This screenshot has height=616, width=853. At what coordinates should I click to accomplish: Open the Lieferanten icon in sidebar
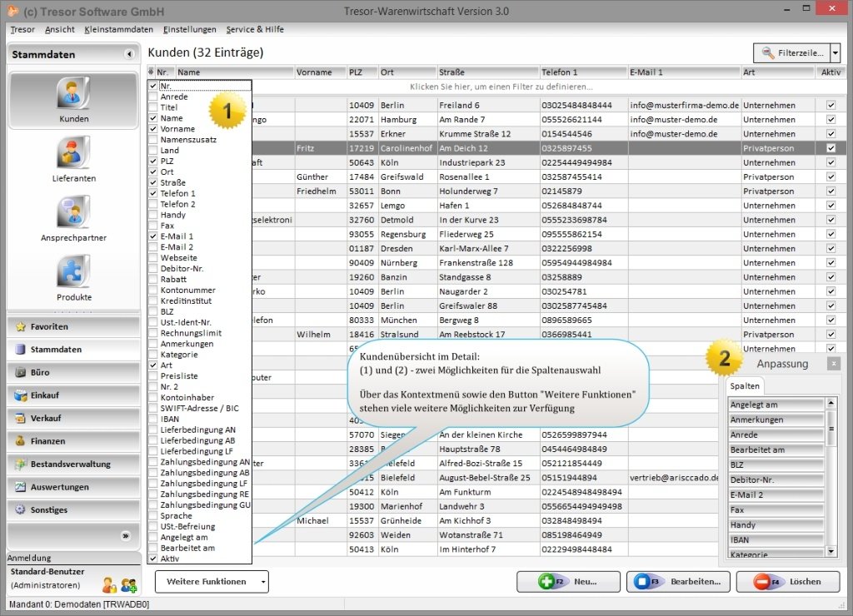tap(73, 154)
